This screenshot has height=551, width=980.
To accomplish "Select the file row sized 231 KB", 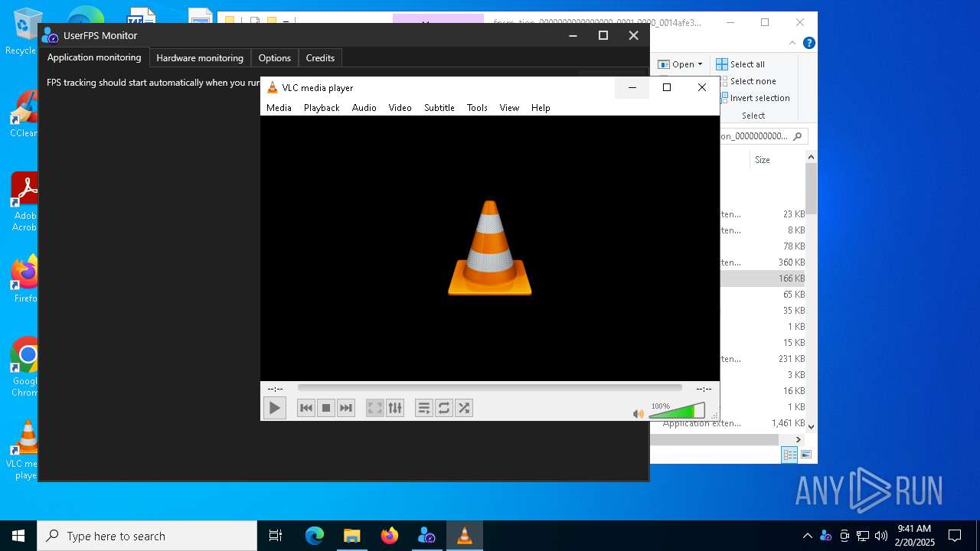I will (x=762, y=359).
